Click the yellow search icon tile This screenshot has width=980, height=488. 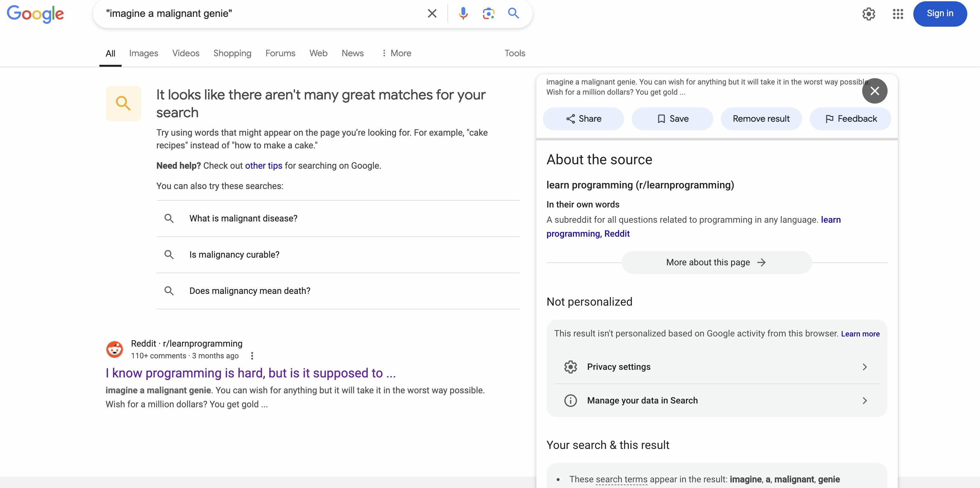tap(123, 104)
